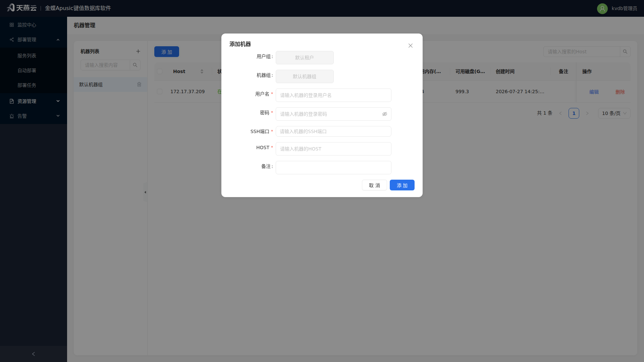
Task: Collapse the machine list panel handle
Action: tap(145, 192)
